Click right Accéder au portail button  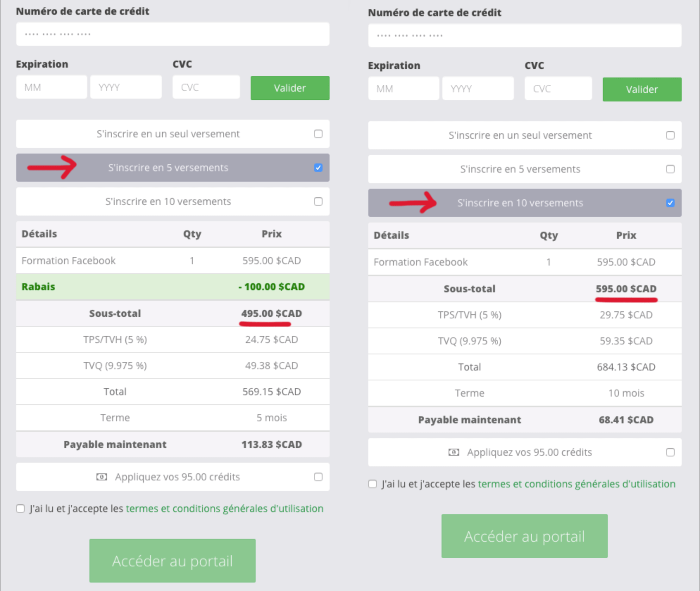click(x=524, y=536)
